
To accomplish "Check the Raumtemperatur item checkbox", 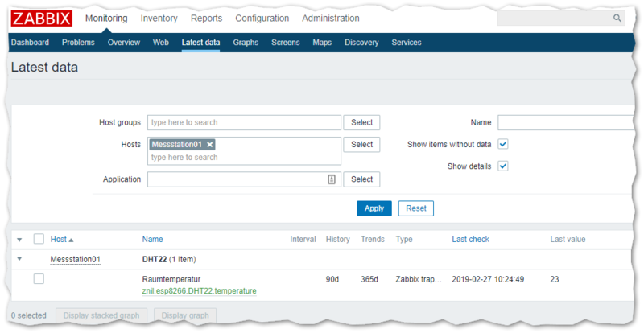I will coord(39,279).
